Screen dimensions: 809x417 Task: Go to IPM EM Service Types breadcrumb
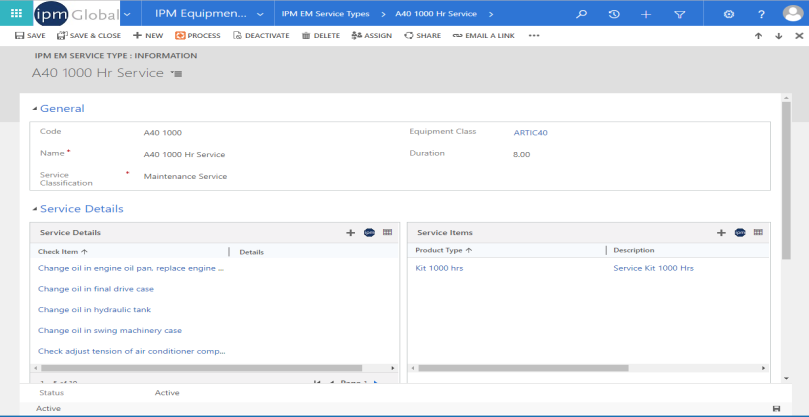click(326, 14)
